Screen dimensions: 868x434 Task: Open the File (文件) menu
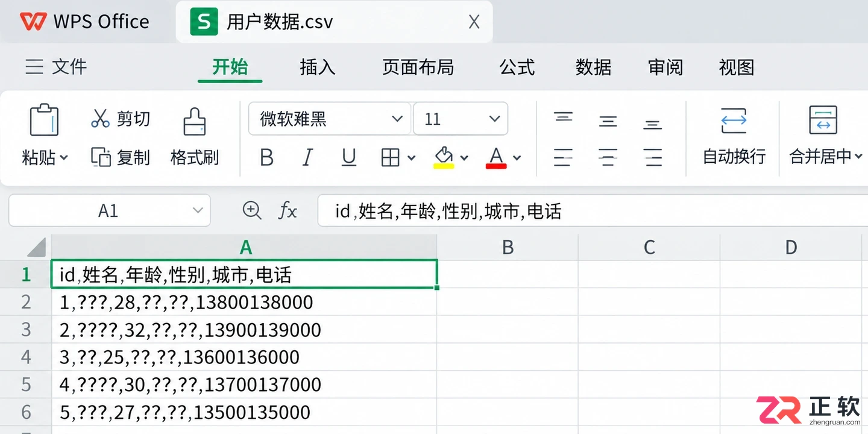click(56, 66)
